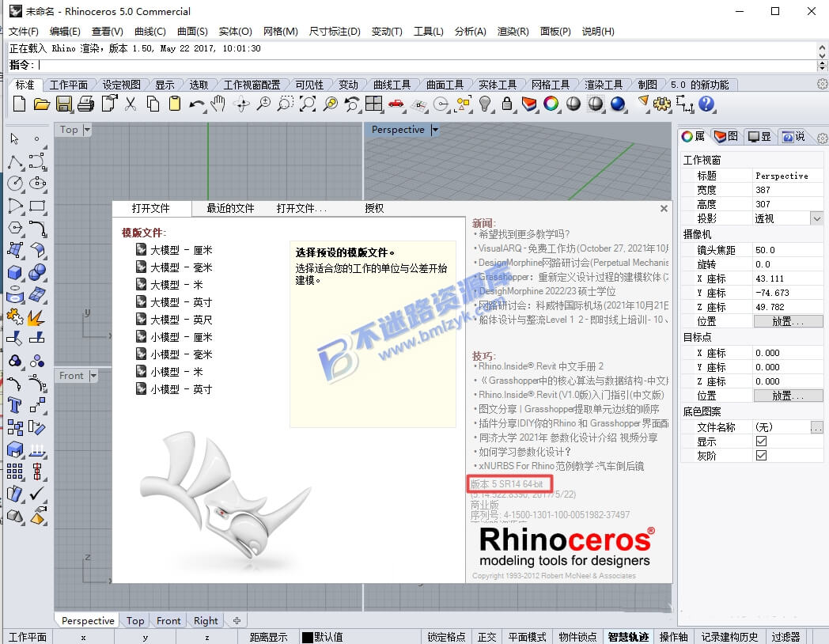Undo using the curved arrow icon
Viewport: 829px width, 644px height.
[197, 104]
